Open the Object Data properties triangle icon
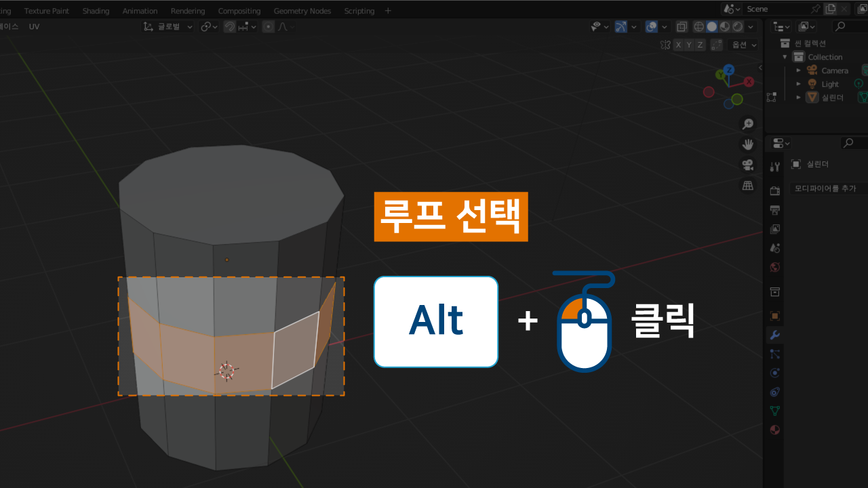868x488 pixels. coord(774,411)
